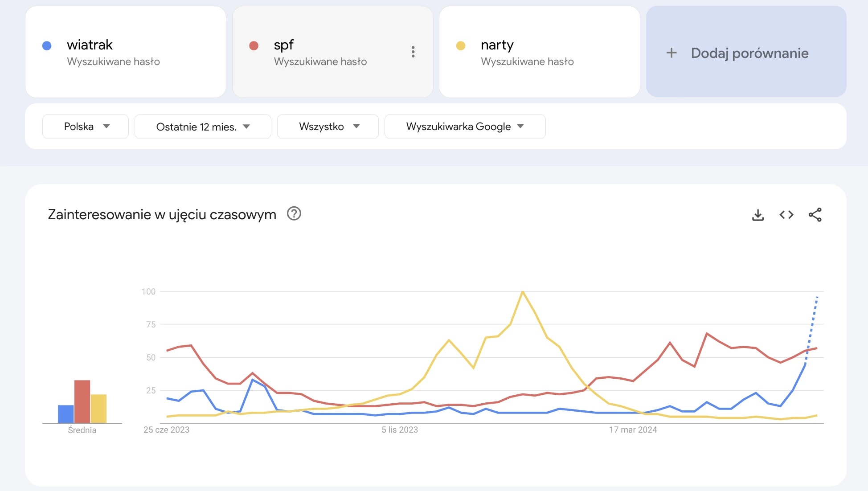Viewport: 868px width, 491px height.
Task: Click the spf search term text
Action: click(x=283, y=45)
